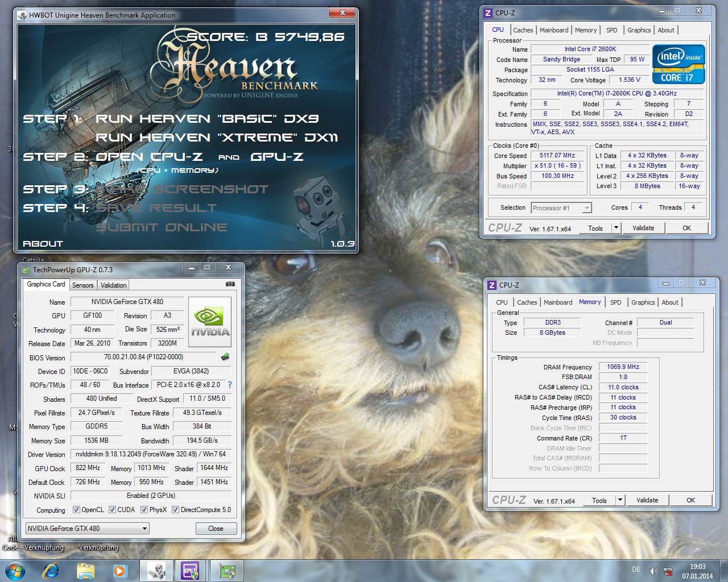Expand Tools arrow in upper CPU-Z window
Viewport: 728px width, 582px height.
[615, 228]
